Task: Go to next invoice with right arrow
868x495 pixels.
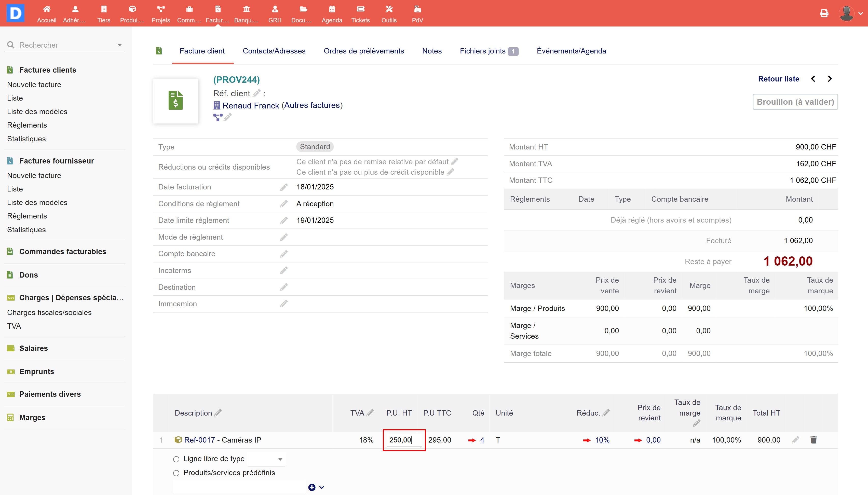Action: [830, 79]
